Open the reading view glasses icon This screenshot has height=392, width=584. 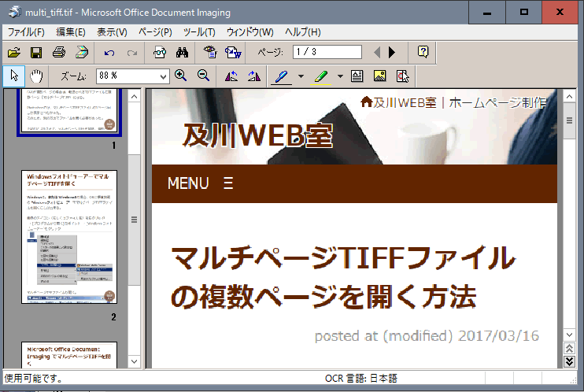coord(160,52)
